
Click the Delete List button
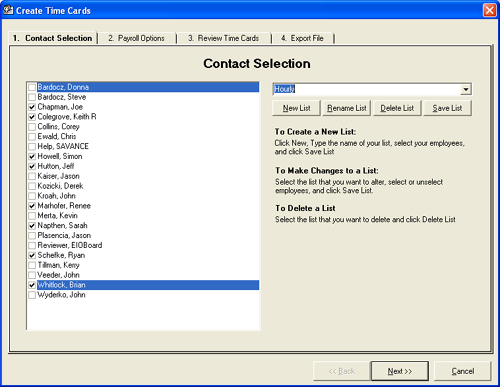click(x=397, y=108)
